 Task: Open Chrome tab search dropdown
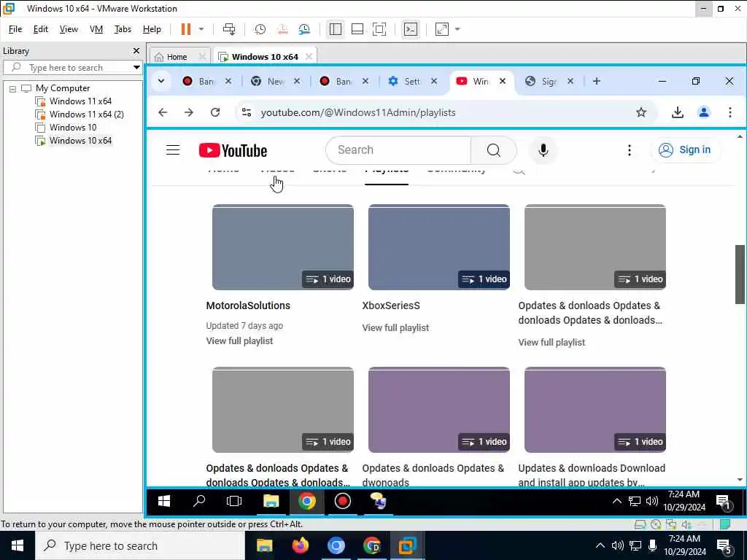(x=161, y=81)
